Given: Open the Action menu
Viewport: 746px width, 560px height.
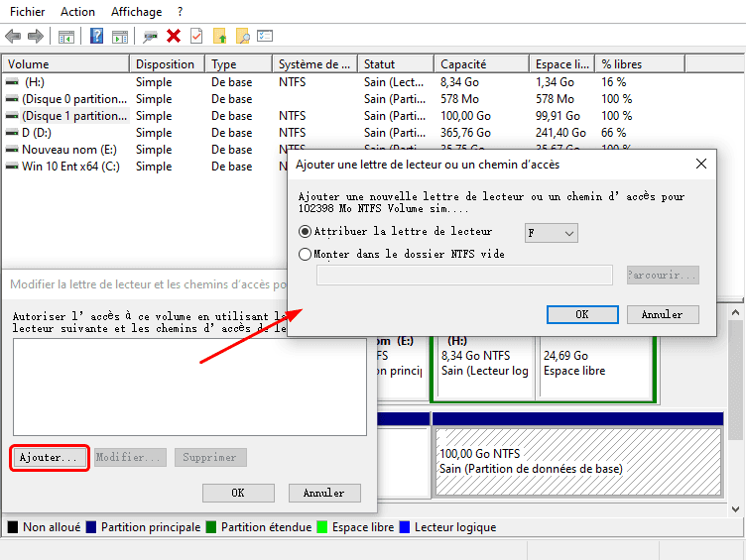Looking at the screenshot, I should (77, 12).
